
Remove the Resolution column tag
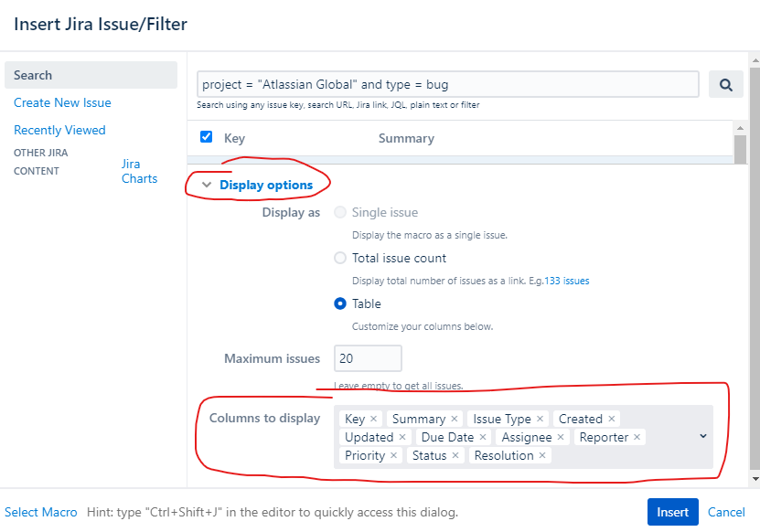542,455
